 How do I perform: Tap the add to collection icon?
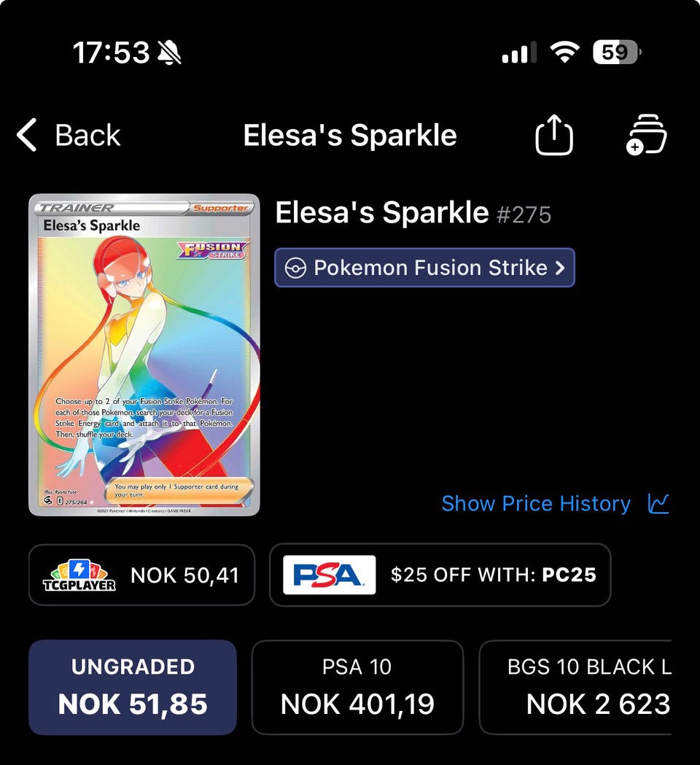click(x=646, y=135)
